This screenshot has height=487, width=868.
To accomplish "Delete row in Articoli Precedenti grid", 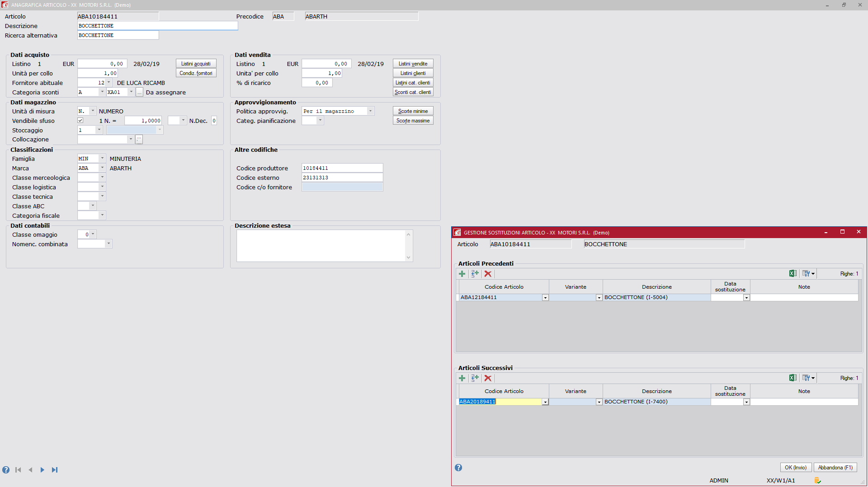I will [488, 274].
